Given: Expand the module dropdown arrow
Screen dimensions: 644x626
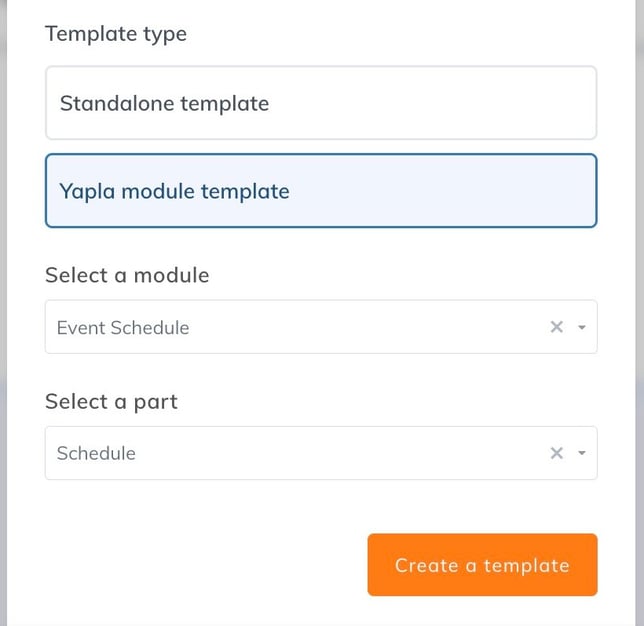Looking at the screenshot, I should pos(582,327).
